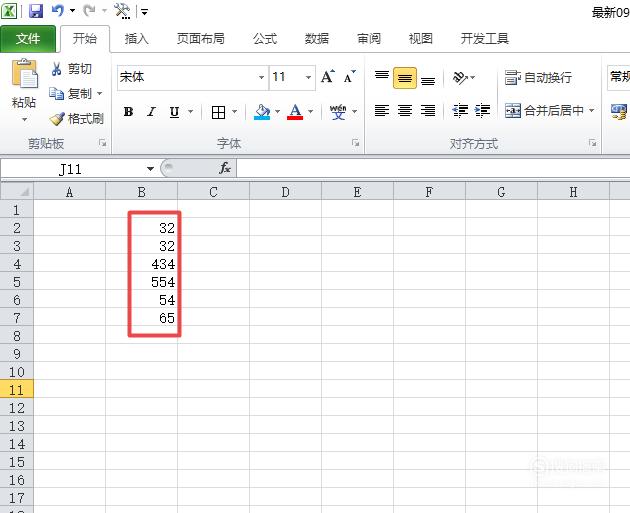Open the Paste options dropdown arrow
This screenshot has width=630, height=513.
24,120
